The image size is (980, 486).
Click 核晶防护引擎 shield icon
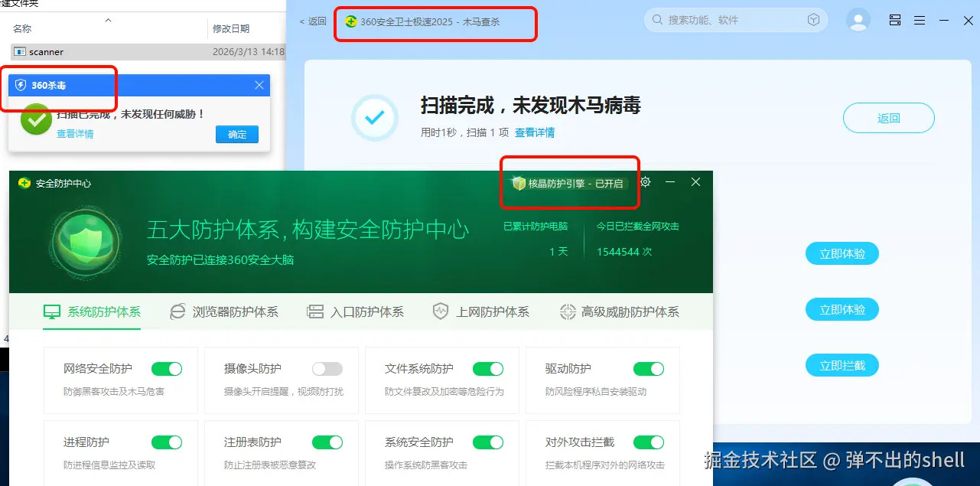pos(519,184)
